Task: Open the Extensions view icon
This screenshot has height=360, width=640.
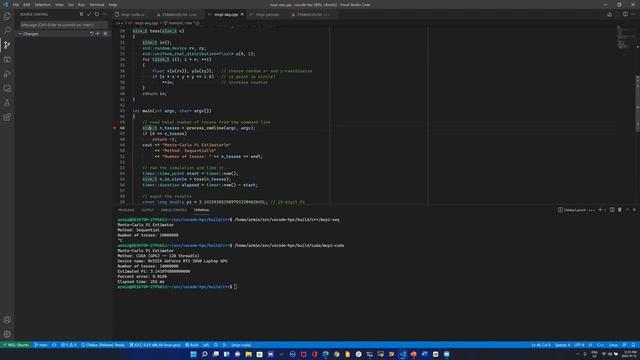Action: (x=7, y=118)
